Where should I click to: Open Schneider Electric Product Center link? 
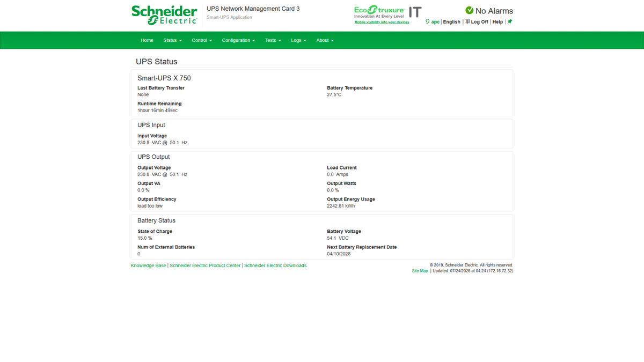pyautogui.click(x=205, y=265)
